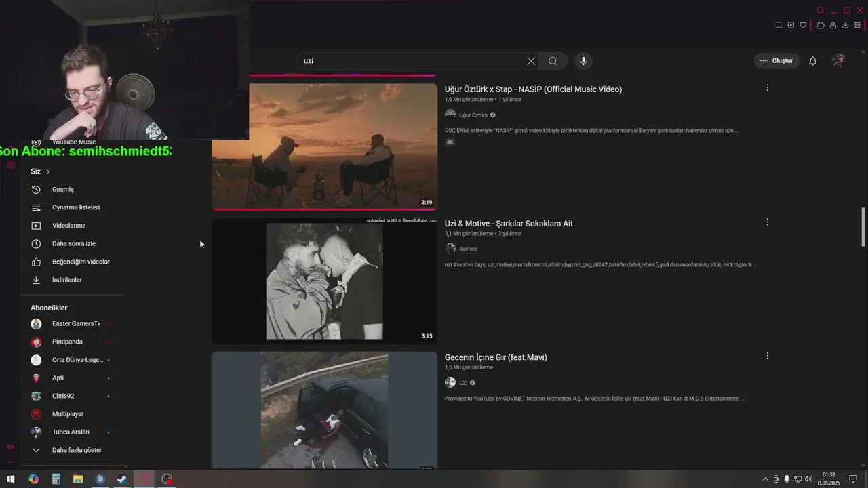Open the browser snapshot tool icon

coord(778,25)
